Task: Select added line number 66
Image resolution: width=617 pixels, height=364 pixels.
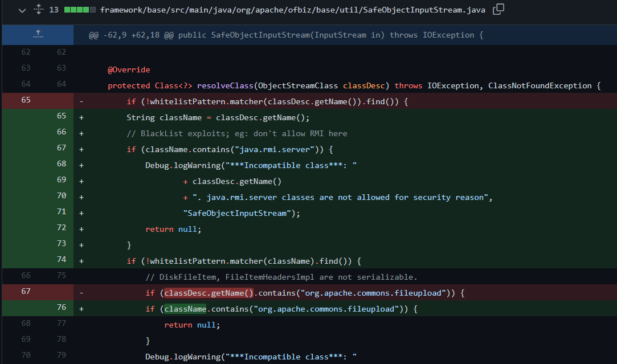Action: tap(62, 133)
